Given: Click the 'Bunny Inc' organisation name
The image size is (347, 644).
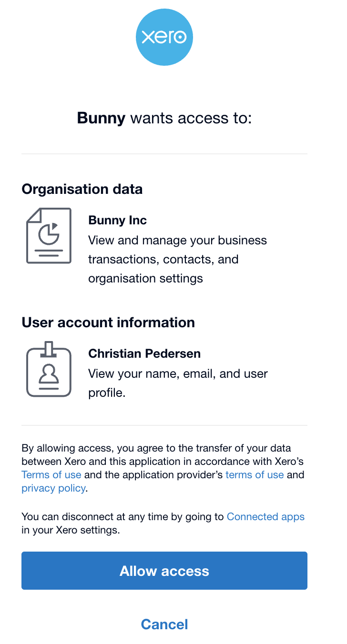Looking at the screenshot, I should (x=118, y=221).
